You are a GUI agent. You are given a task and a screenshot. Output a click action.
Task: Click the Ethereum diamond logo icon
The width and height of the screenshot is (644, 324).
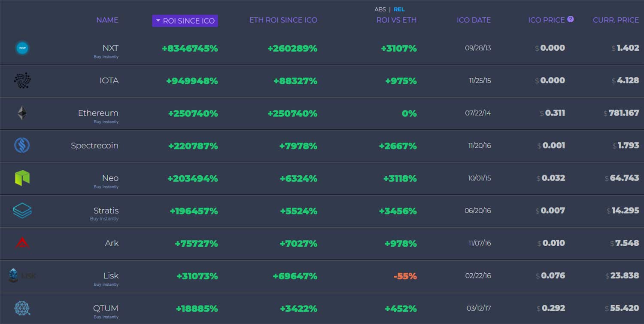tap(22, 113)
